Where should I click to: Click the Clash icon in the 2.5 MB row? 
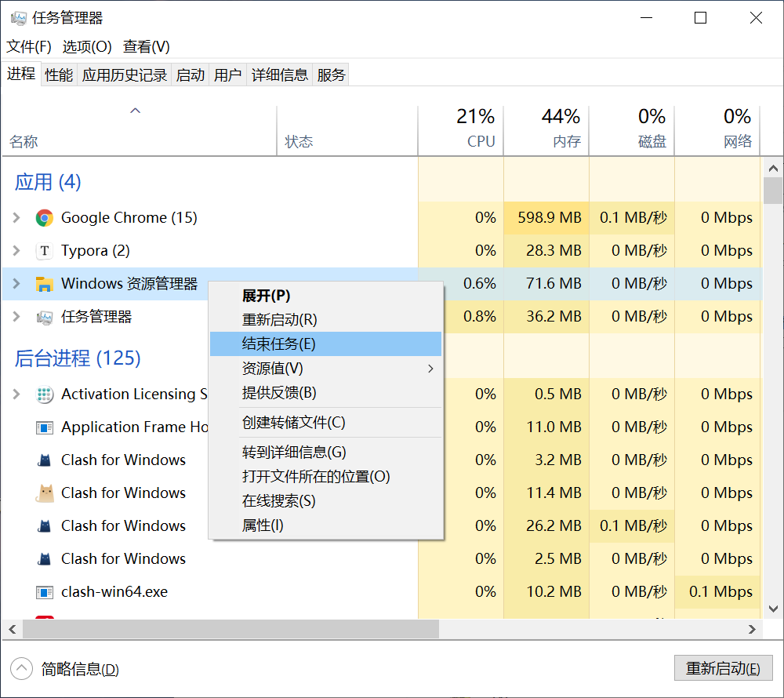tap(45, 559)
